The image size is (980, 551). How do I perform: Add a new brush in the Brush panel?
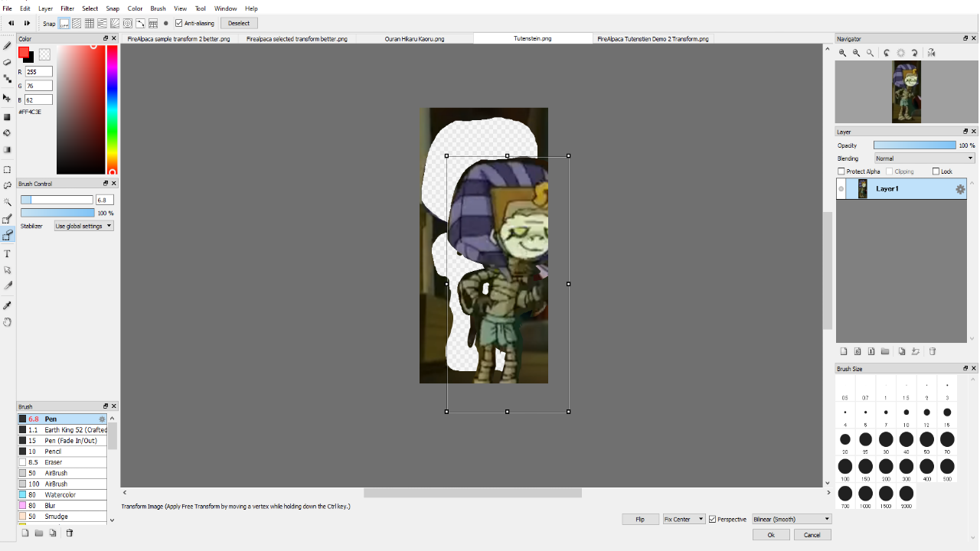click(x=24, y=533)
